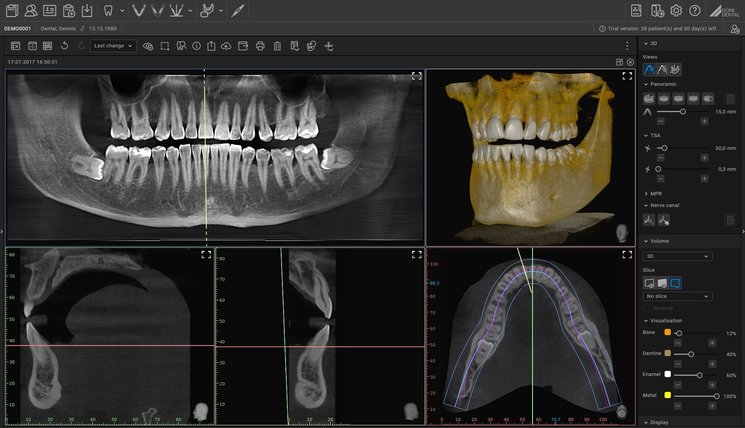Click the undo arrow in image toolbar
The width and height of the screenshot is (745, 428).
point(64,46)
